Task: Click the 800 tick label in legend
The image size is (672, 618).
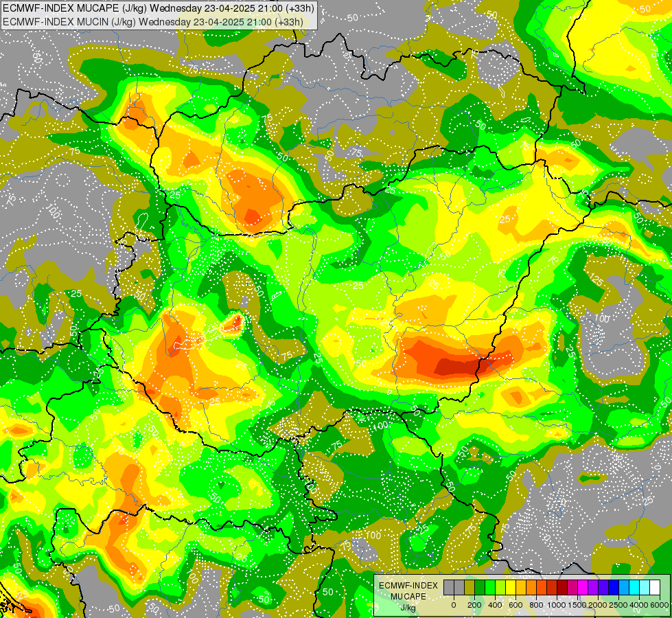Action: pos(536,605)
